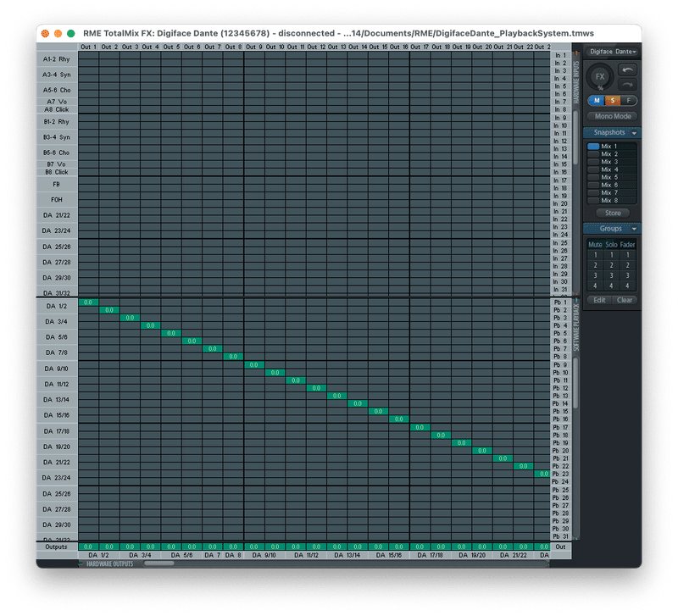Click 'DA 19/20' output label in bottom row
678x616 pixels.
472,555
